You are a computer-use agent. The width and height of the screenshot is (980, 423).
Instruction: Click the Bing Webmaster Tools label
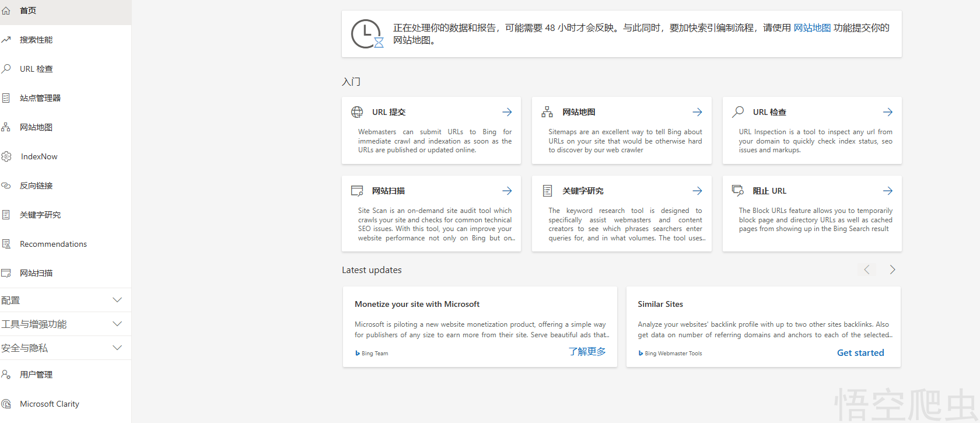(x=673, y=354)
